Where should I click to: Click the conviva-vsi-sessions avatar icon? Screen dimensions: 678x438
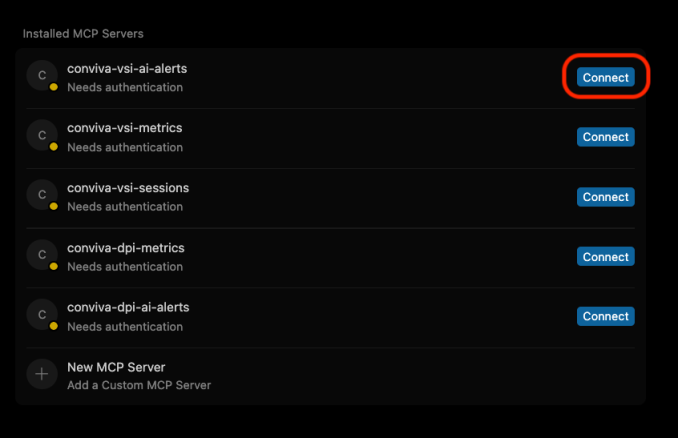(42, 196)
